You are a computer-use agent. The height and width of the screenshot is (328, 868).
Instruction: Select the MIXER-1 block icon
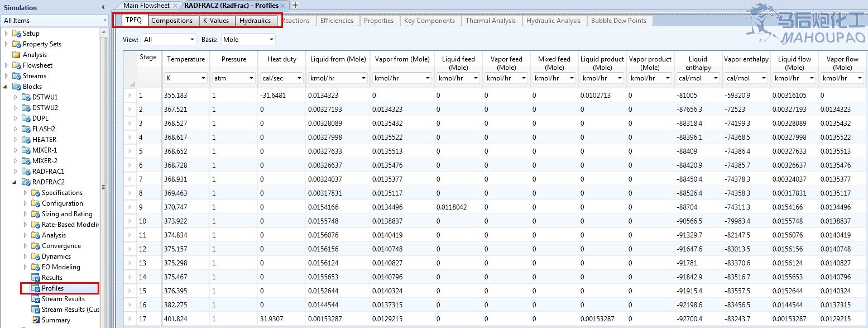[26, 150]
